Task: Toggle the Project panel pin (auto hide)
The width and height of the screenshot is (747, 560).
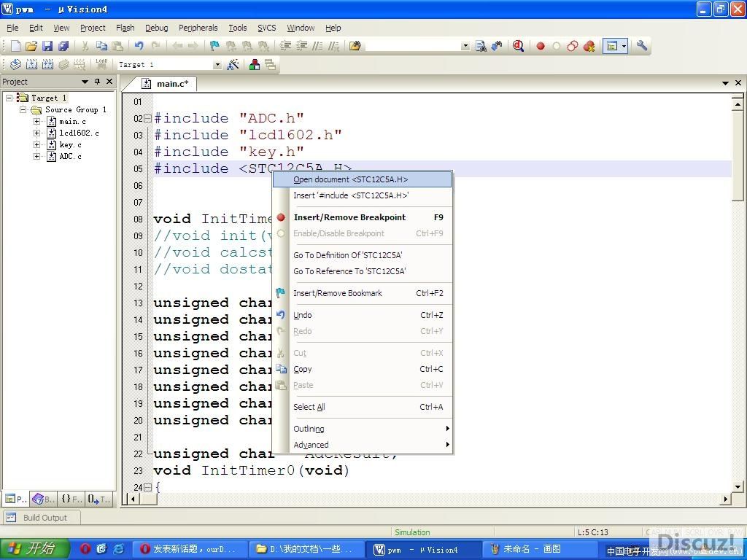Action: pos(97,82)
